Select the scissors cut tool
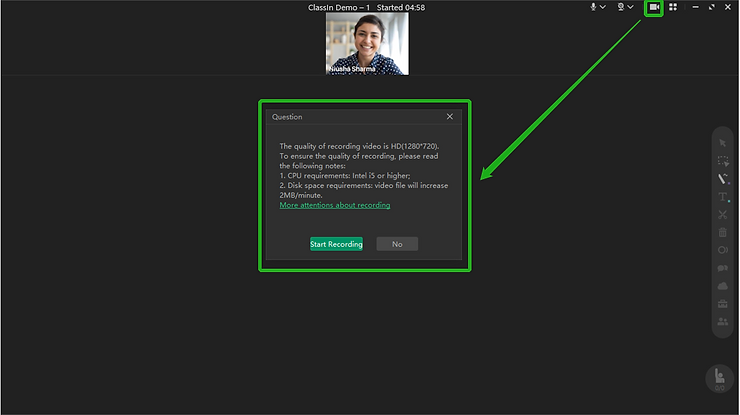740x415 pixels. tap(723, 215)
